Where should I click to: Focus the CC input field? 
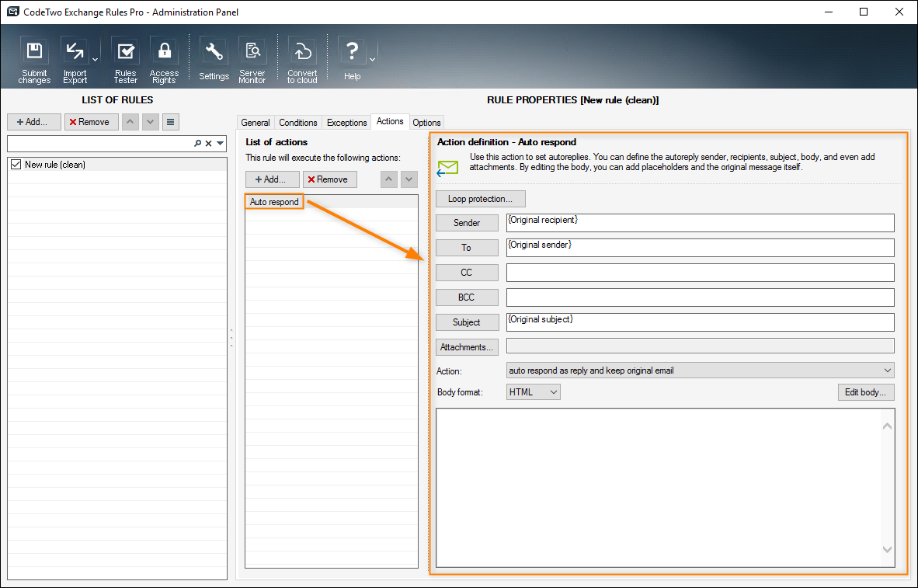click(701, 273)
